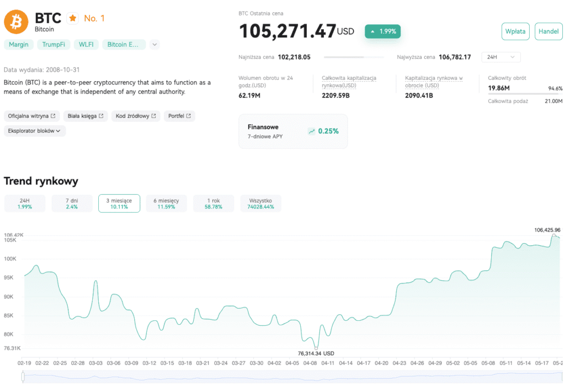Image resolution: width=565 pixels, height=392 pixels.
Task: Click the Wpłata button
Action: tap(515, 31)
